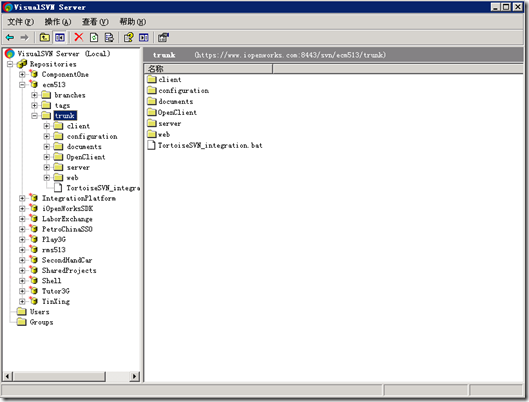The height and width of the screenshot is (402, 529).
Task: Select web folder in right pane
Action: pos(164,135)
